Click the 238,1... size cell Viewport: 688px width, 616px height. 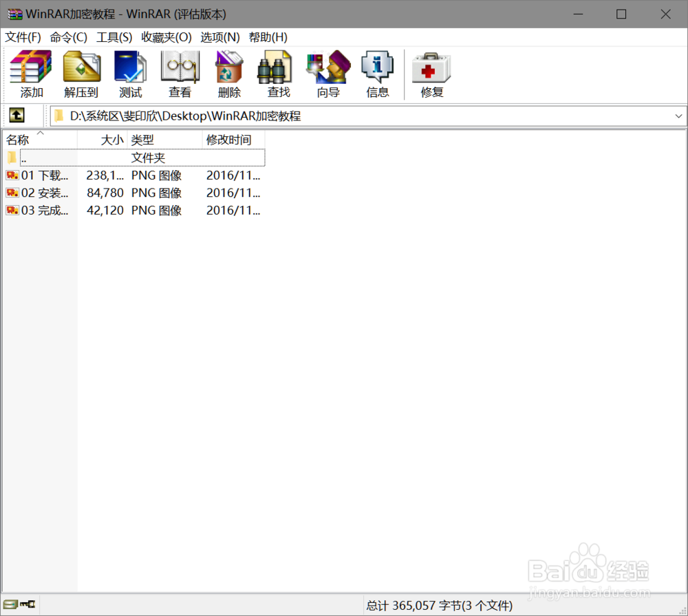(x=105, y=176)
